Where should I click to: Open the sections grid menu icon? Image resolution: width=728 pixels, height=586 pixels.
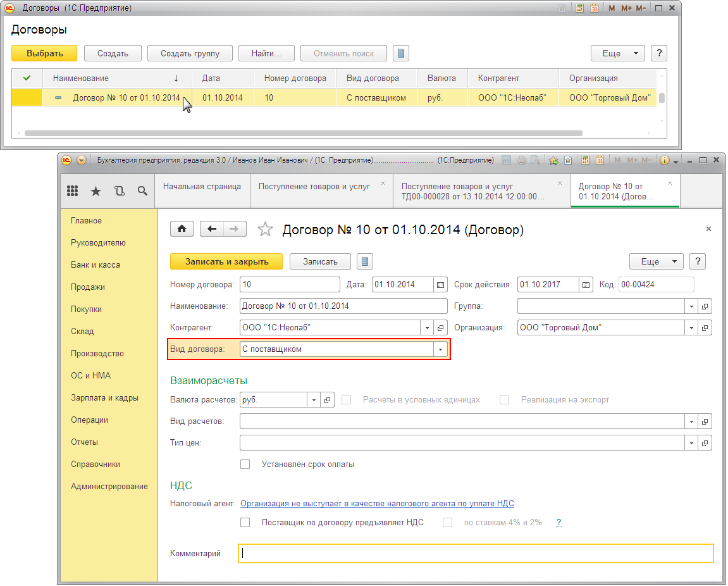coord(73,190)
